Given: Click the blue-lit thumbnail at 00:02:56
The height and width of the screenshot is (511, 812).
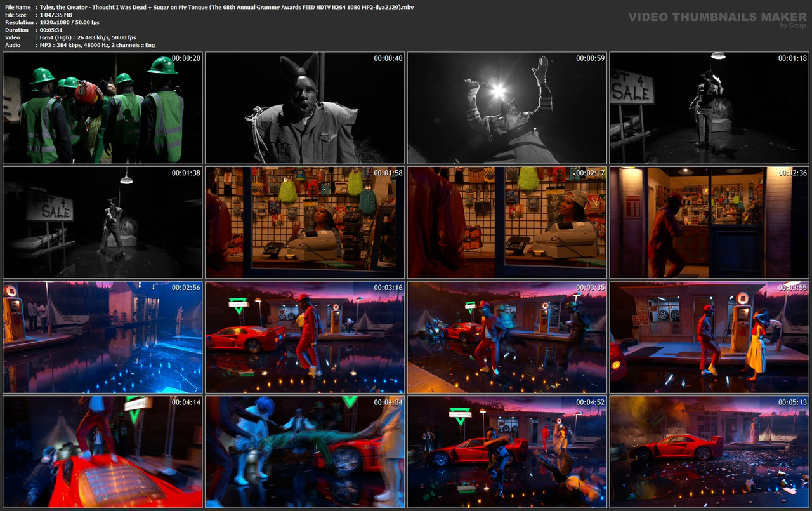Looking at the screenshot, I should [x=103, y=337].
